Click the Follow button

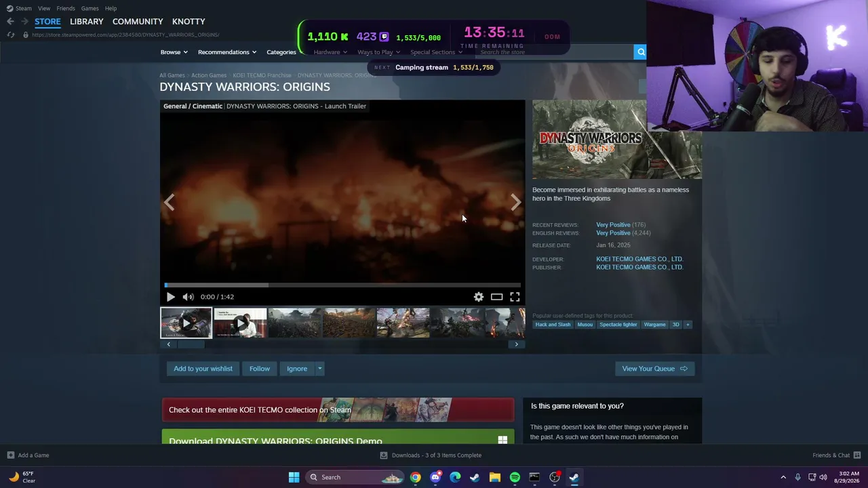[x=260, y=369]
